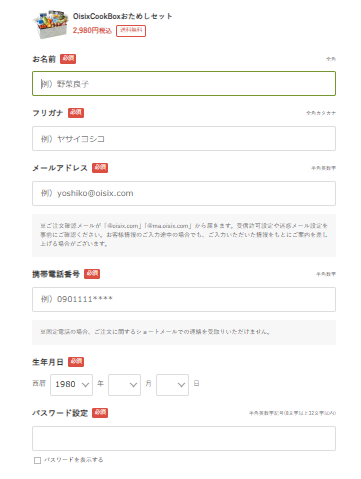
Task: Open the birth month dropdown
Action: point(124,385)
